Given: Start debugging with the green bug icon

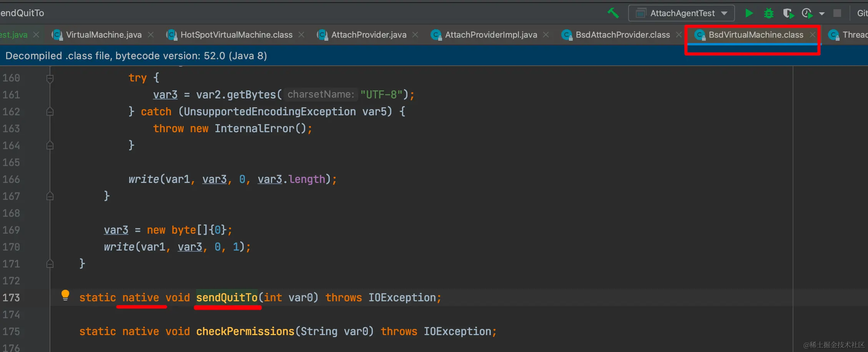Looking at the screenshot, I should coord(769,13).
